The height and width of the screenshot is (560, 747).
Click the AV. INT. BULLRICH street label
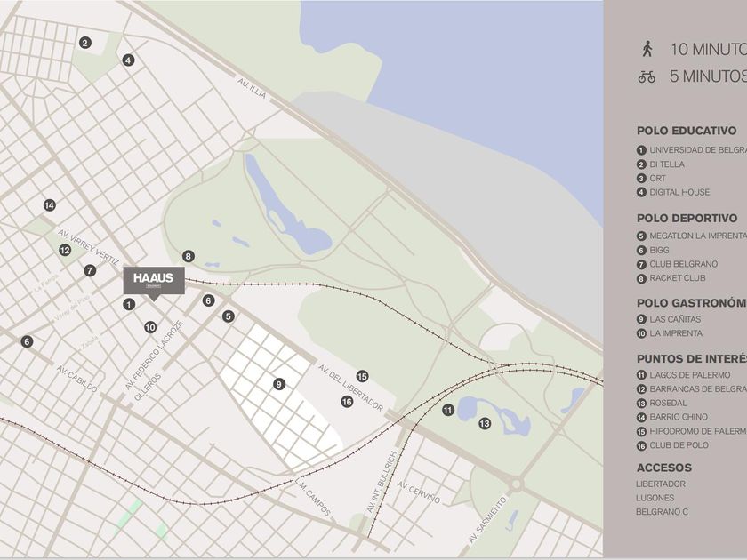[x=382, y=482]
